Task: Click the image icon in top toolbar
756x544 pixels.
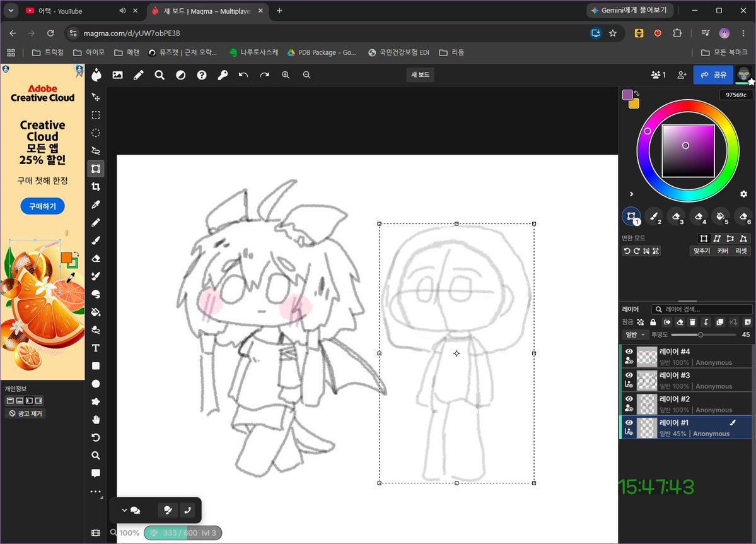Action: pos(118,75)
